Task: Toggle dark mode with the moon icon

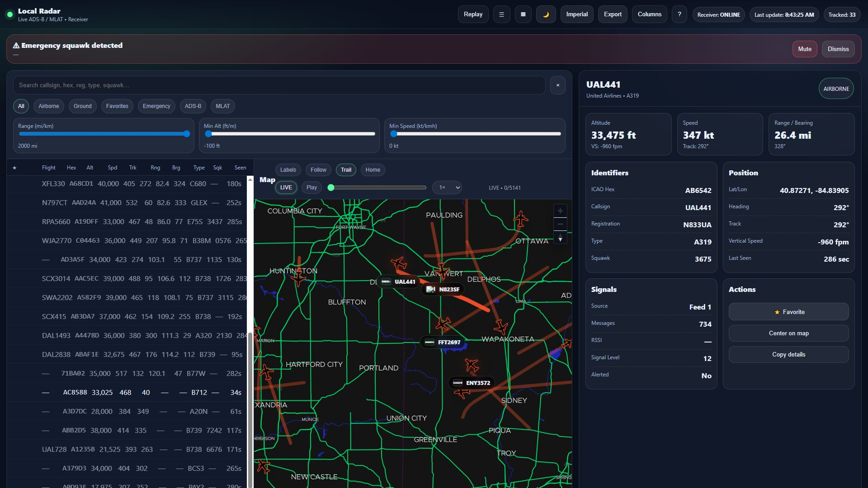Action: click(x=546, y=14)
